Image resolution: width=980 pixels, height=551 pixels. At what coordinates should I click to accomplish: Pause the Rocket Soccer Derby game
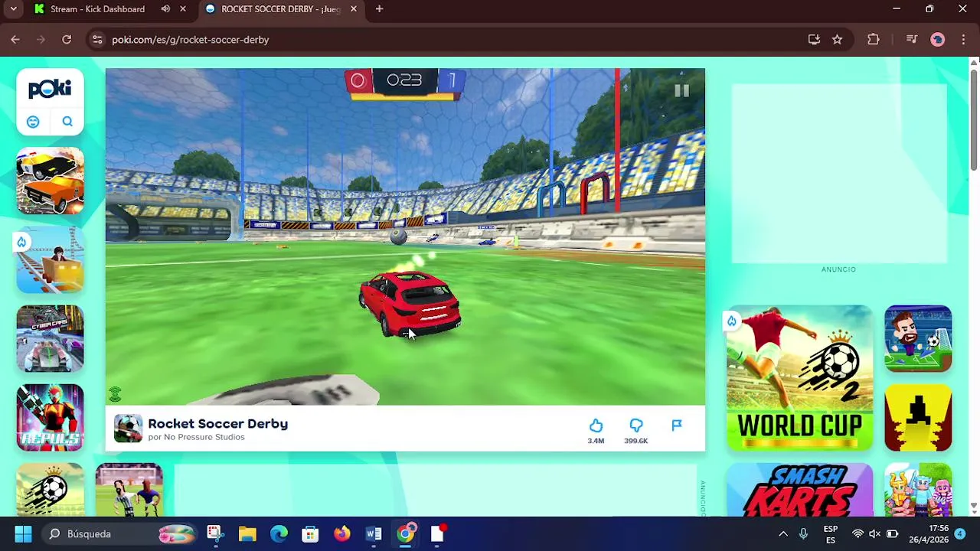[x=681, y=91]
